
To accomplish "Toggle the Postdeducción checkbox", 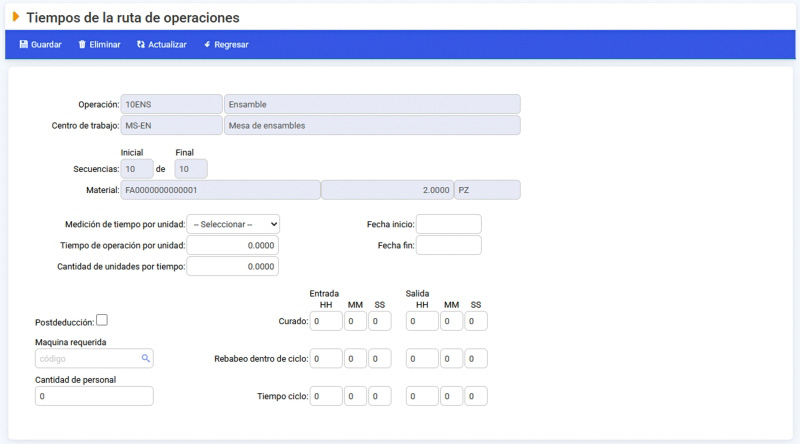I will (x=102, y=320).
